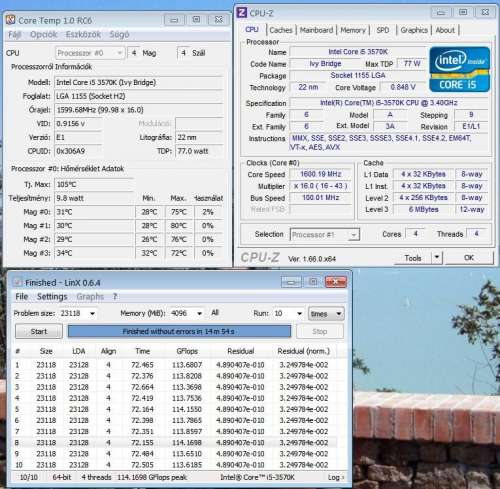Screen dimensions: 500x489
Task: Expand the Processzor #0 dropdown in Core Temp
Action: tap(90, 53)
